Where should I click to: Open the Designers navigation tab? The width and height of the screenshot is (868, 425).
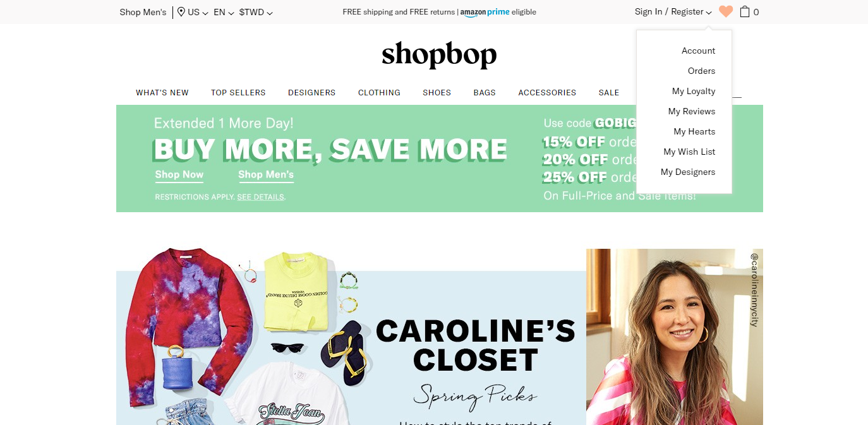tap(311, 92)
